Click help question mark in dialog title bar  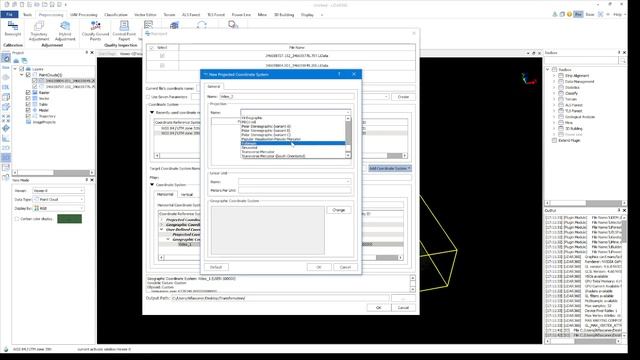coord(339,74)
